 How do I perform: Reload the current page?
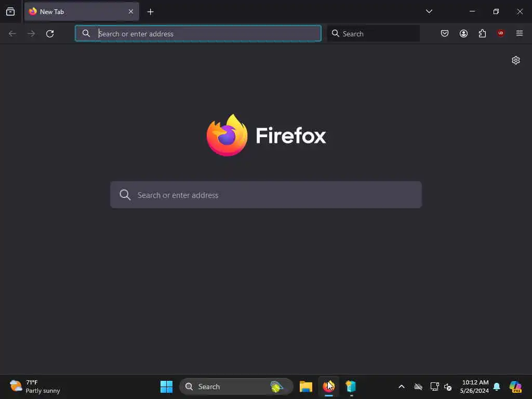tap(50, 34)
